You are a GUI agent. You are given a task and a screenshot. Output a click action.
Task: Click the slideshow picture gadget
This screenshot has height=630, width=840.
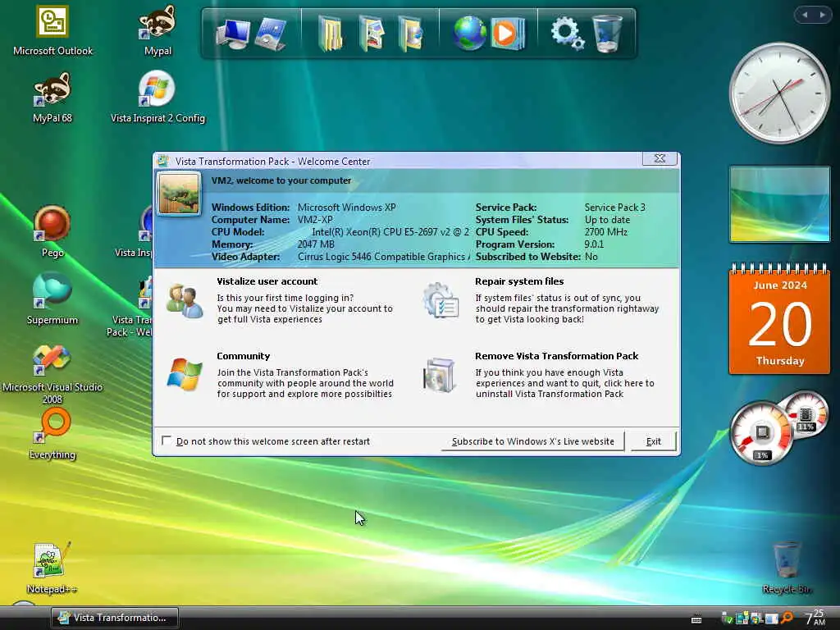(x=779, y=204)
